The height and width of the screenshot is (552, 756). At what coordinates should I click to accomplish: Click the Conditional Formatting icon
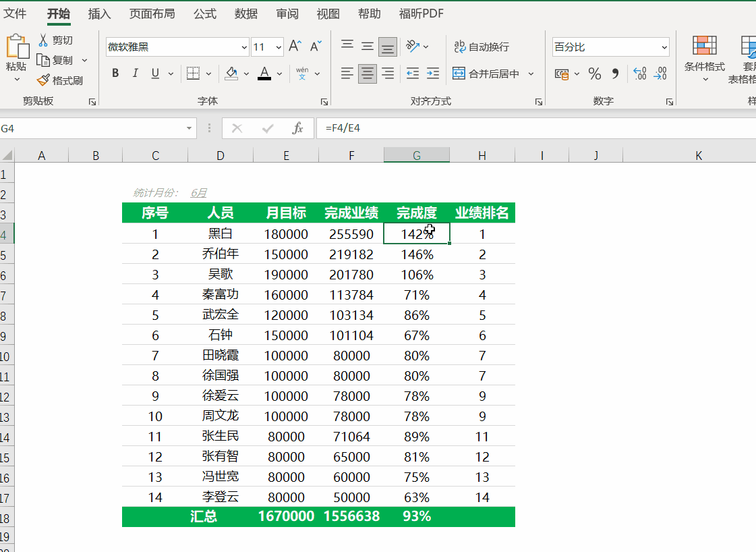pyautogui.click(x=705, y=46)
